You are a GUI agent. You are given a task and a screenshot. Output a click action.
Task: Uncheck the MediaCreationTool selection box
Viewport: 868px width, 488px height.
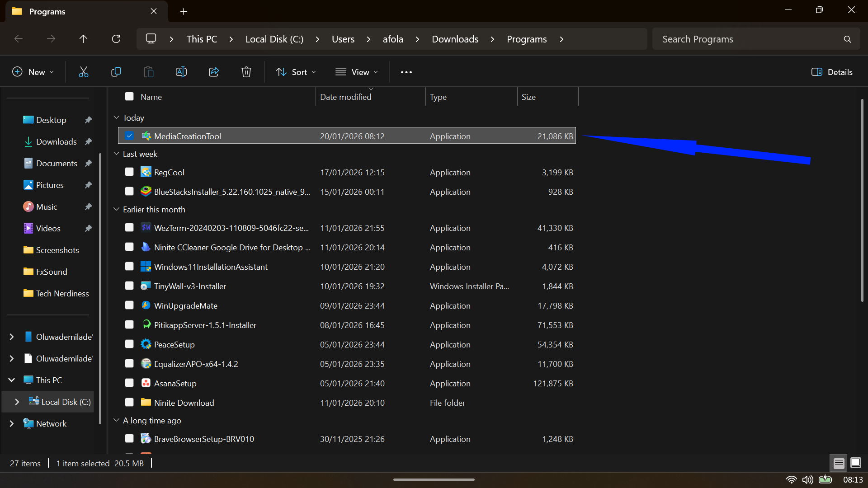pyautogui.click(x=129, y=136)
